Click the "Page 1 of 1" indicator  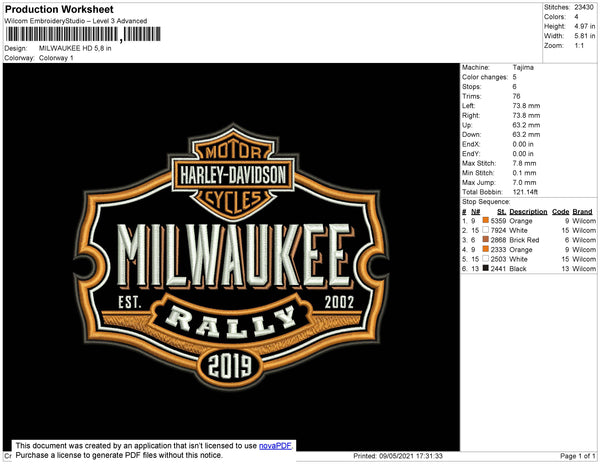point(578,456)
